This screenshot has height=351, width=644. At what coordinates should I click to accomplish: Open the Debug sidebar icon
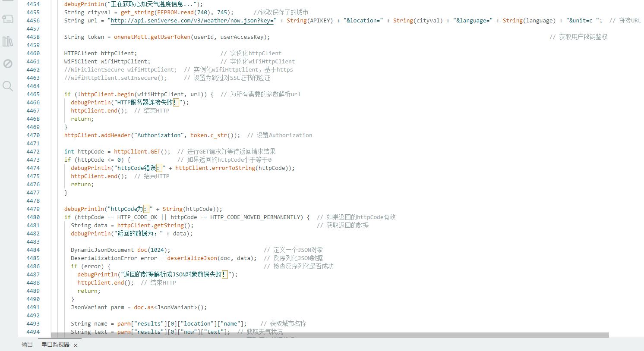(8, 64)
